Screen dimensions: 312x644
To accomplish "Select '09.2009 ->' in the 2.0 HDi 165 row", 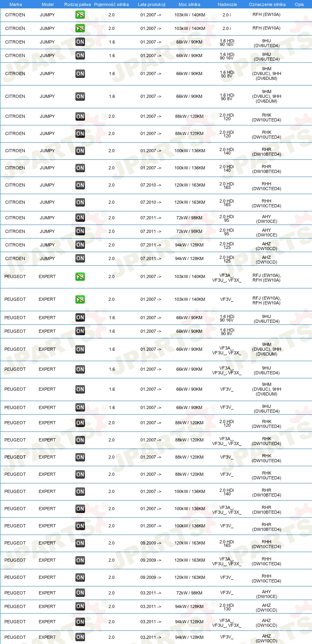I will pyautogui.click(x=151, y=543).
